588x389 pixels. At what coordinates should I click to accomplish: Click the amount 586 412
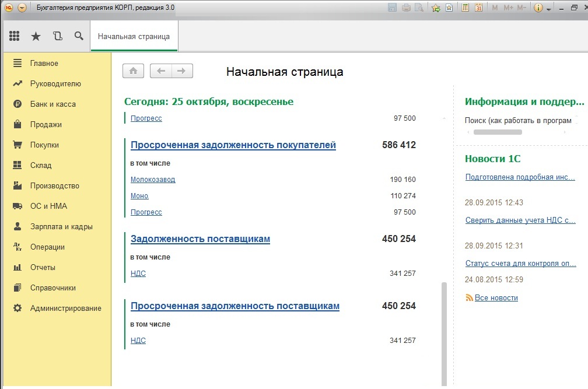point(399,145)
